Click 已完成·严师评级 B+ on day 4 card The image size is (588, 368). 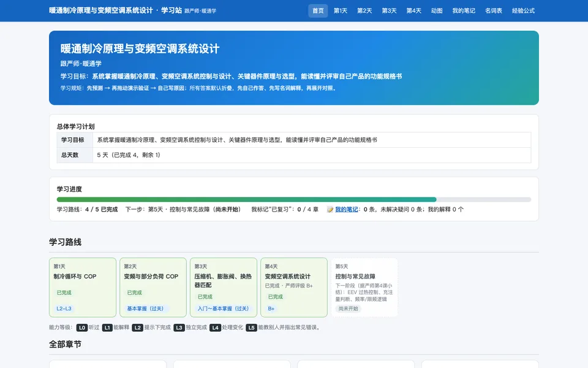tap(288, 286)
